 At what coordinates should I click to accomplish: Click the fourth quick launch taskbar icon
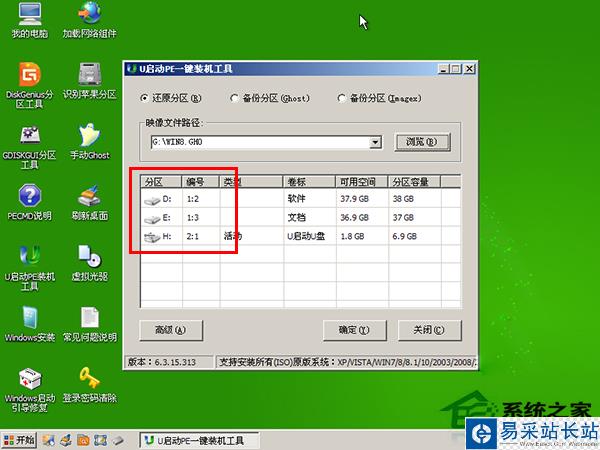[100, 440]
